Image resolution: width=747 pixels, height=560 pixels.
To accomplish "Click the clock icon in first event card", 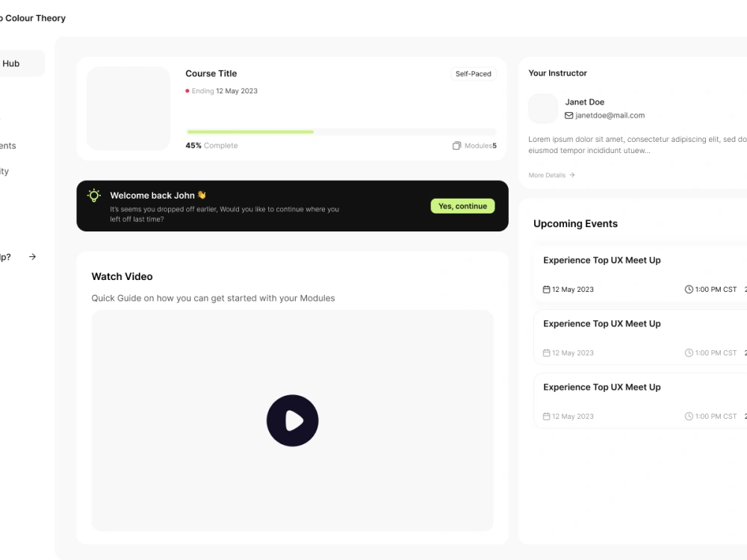I will pos(689,289).
